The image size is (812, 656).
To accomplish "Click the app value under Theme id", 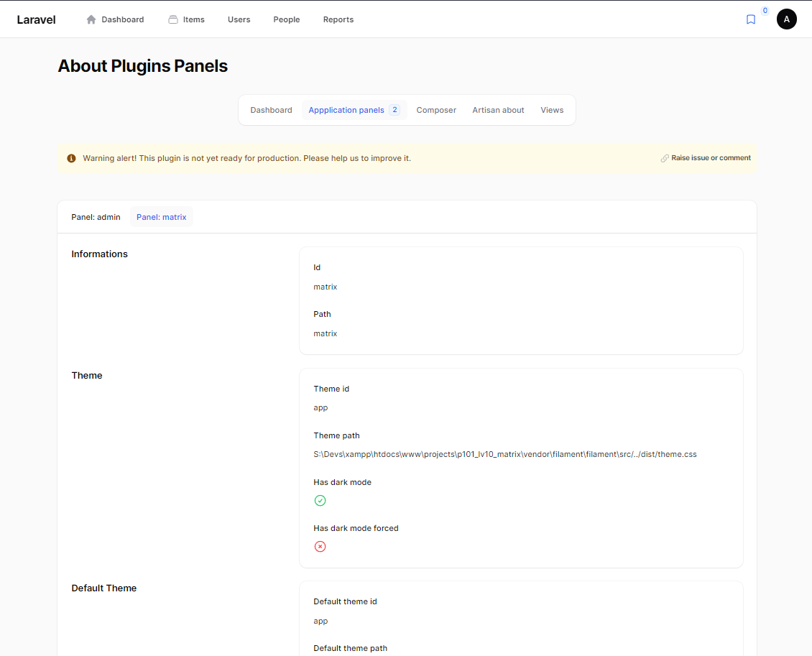I will click(320, 408).
